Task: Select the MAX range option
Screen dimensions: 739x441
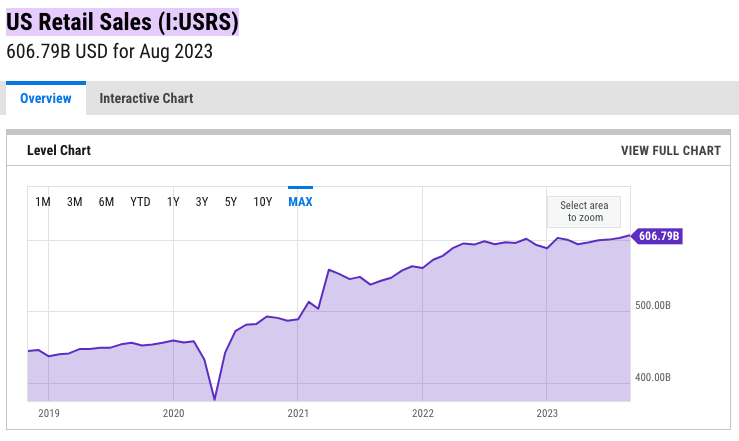Action: tap(300, 202)
